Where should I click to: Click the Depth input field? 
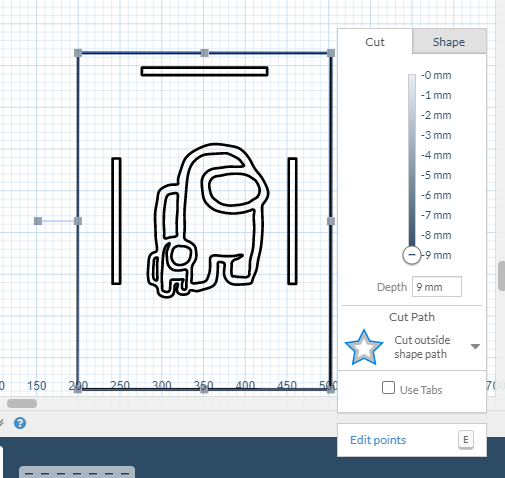coord(437,287)
